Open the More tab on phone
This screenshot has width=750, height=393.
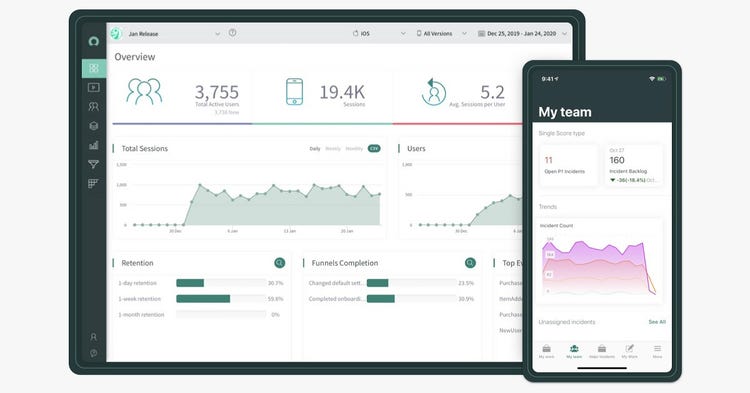click(658, 352)
